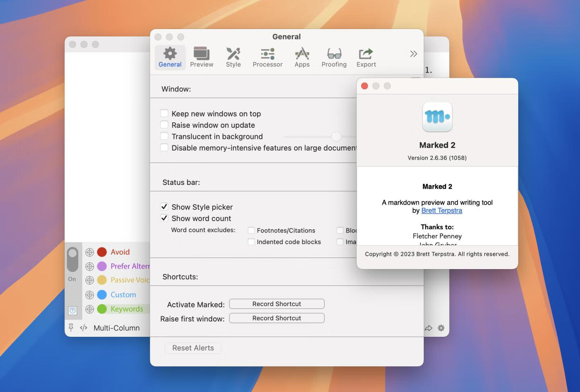580x392 pixels.
Task: Enable Keep new windows on top
Action: (x=164, y=113)
